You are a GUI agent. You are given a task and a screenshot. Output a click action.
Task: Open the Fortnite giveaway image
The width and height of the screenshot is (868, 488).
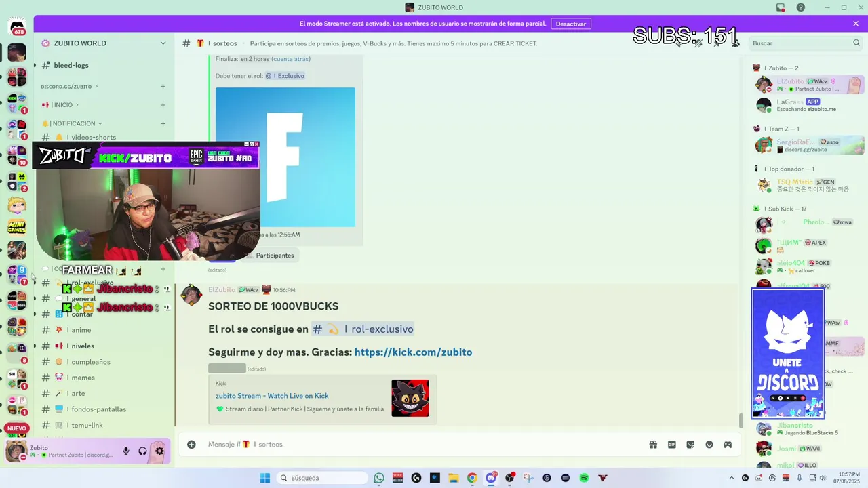click(285, 157)
